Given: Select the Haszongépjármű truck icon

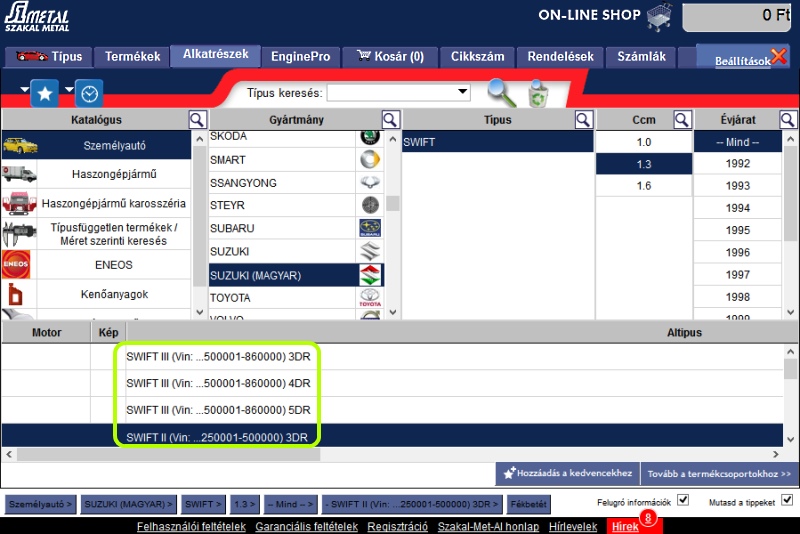Looking at the screenshot, I should [x=19, y=174].
